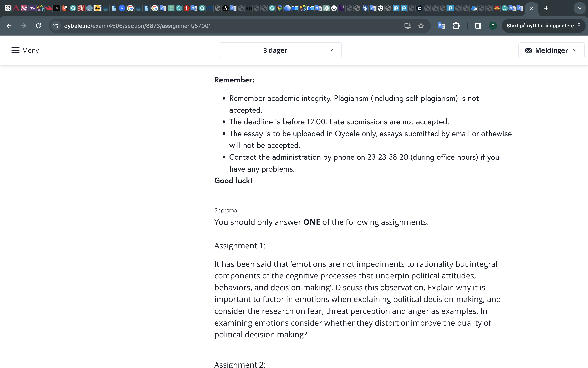Reload the Qybele exam page

[38, 26]
